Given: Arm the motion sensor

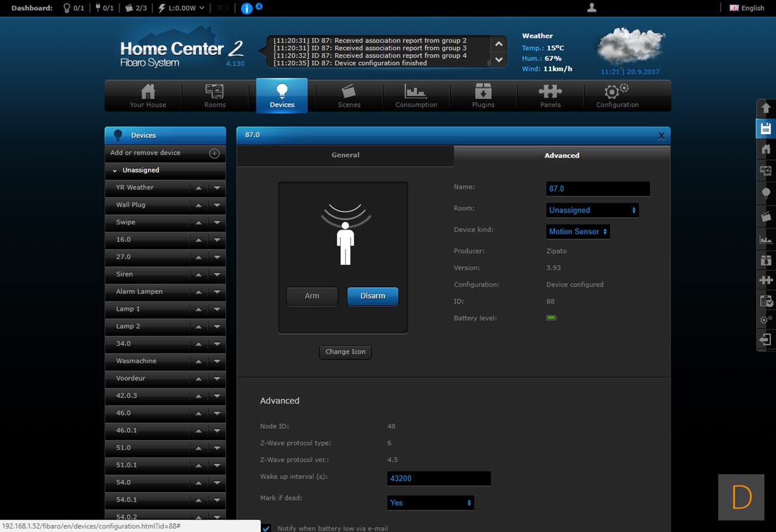Looking at the screenshot, I should pos(312,296).
